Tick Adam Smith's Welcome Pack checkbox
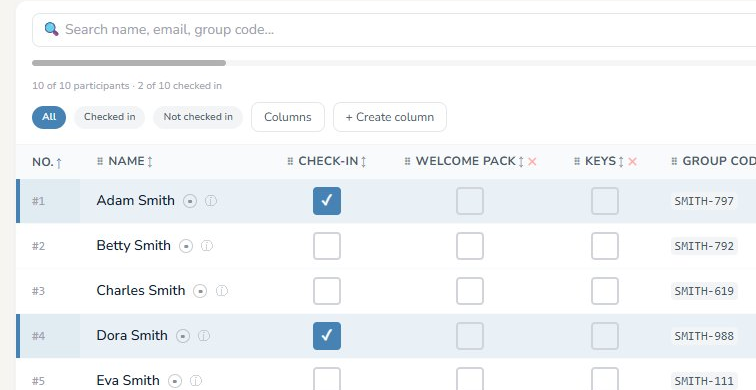756x390 pixels. pos(470,201)
